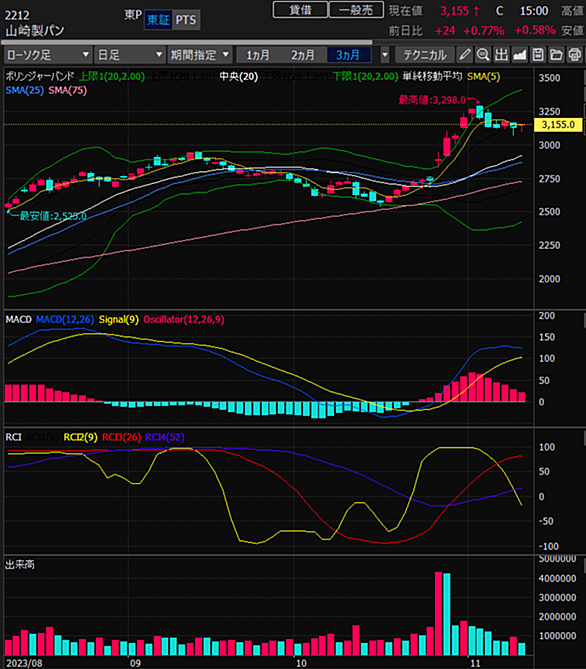Click the stock code 2212

(17, 15)
